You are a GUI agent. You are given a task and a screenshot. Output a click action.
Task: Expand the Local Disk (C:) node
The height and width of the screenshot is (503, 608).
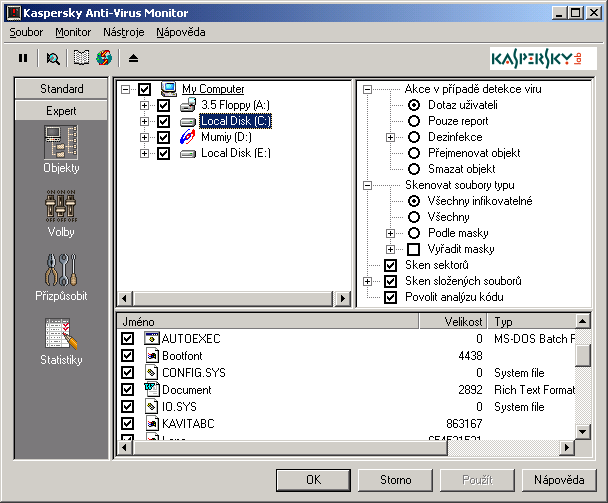tap(144, 121)
